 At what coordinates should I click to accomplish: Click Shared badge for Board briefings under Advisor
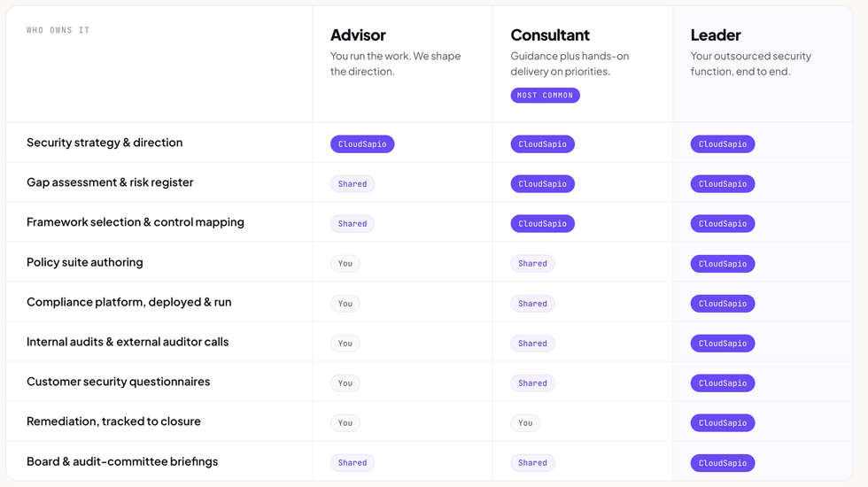coord(353,462)
